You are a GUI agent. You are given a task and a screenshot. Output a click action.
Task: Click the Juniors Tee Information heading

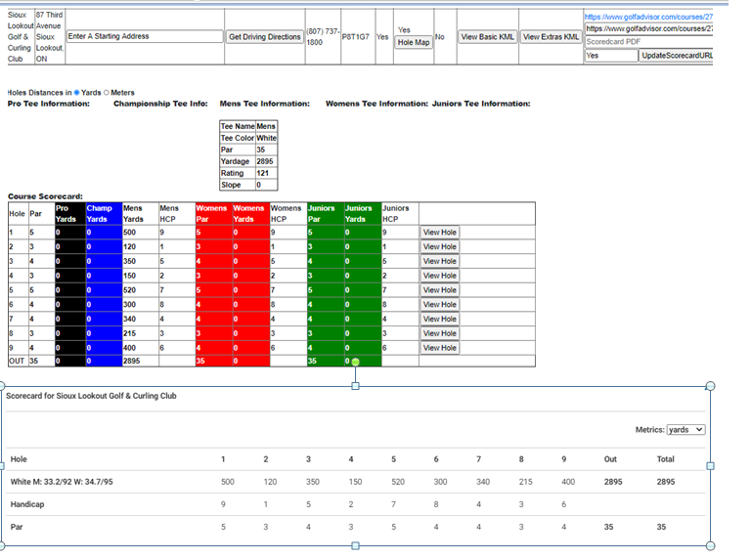(x=481, y=104)
